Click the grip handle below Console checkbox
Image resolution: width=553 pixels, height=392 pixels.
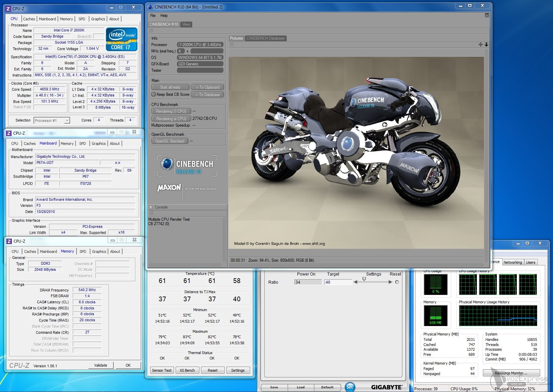tap(151, 213)
